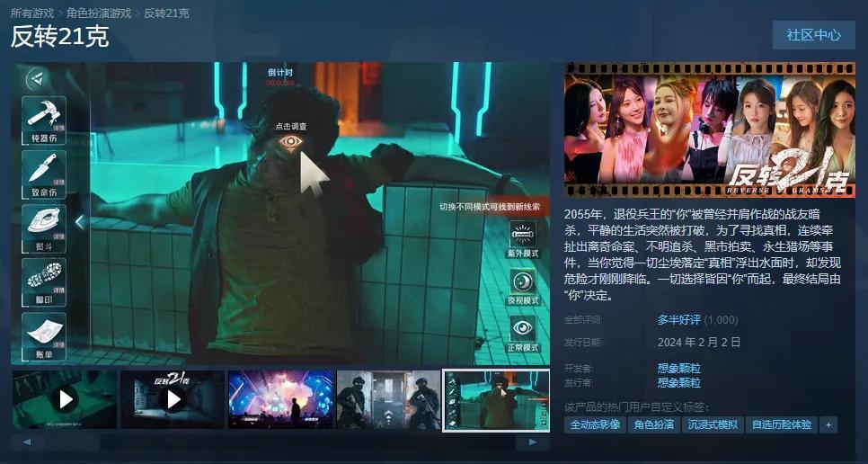
Task: Select the 脚印 footprint icon
Action: coord(44,281)
